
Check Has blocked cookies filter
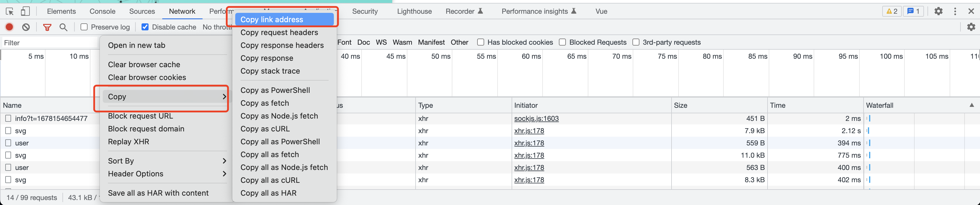480,42
